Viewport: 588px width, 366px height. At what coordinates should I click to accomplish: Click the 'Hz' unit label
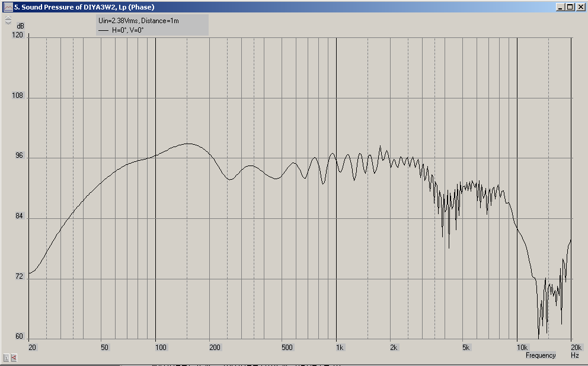click(575, 355)
